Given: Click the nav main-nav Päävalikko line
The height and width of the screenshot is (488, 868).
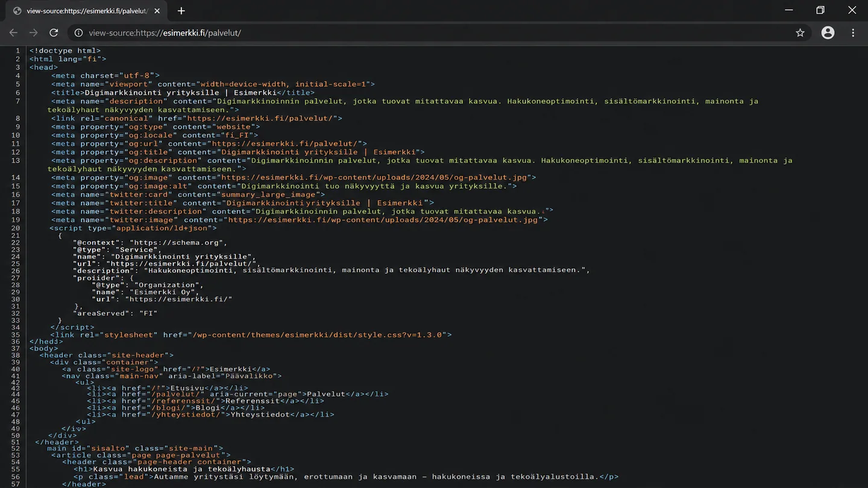Looking at the screenshot, I should coord(172,376).
